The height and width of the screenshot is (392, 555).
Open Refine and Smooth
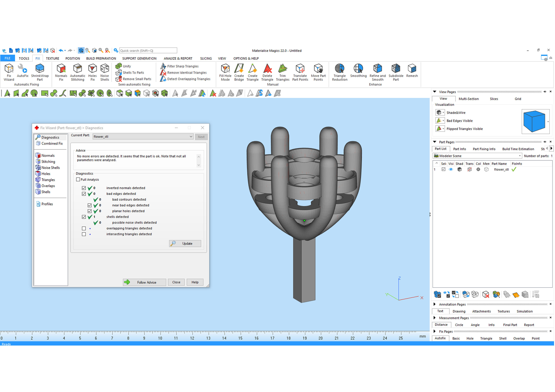tap(378, 72)
